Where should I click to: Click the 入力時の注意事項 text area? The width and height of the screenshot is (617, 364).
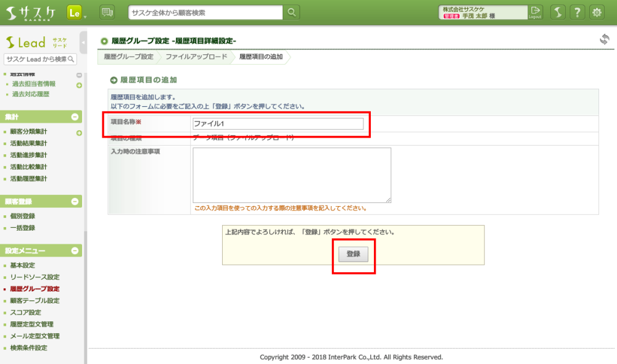(291, 175)
